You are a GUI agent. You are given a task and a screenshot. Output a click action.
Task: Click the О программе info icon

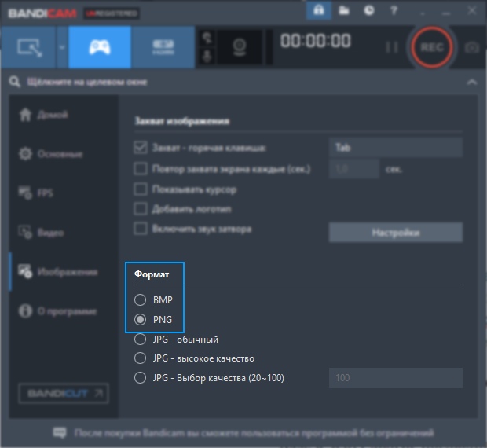[25, 311]
